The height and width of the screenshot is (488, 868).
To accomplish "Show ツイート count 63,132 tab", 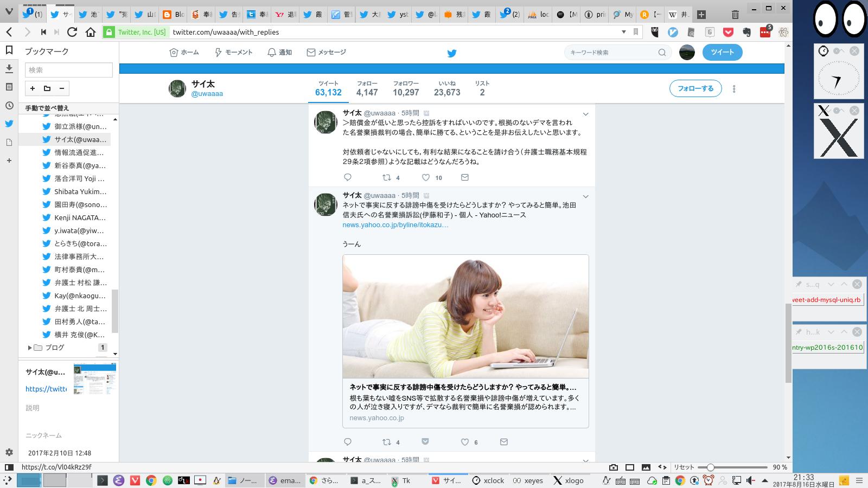I will 328,88.
